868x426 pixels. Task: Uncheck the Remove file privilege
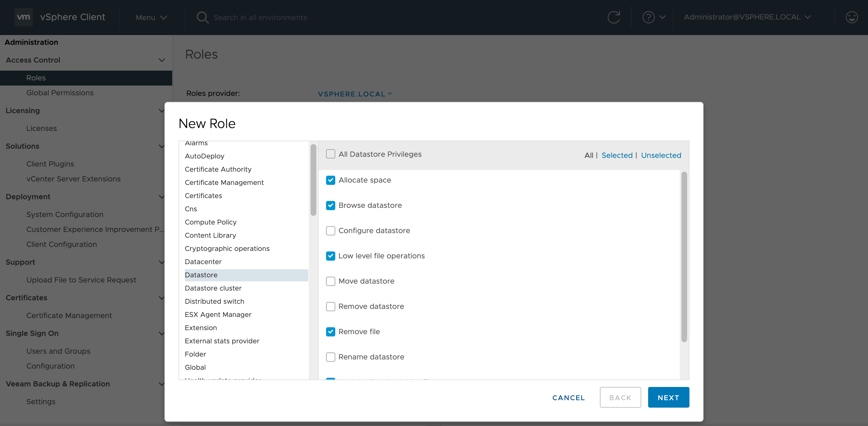(331, 332)
